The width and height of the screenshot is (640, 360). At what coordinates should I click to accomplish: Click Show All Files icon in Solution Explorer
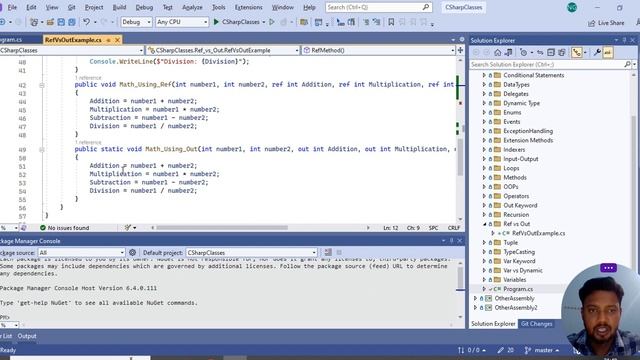tap(562, 53)
